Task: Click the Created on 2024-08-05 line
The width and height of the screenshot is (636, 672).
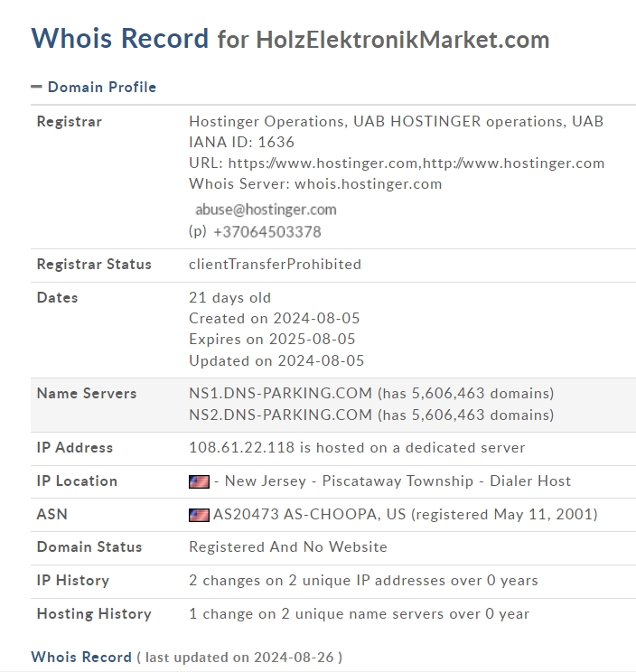Action: click(275, 319)
